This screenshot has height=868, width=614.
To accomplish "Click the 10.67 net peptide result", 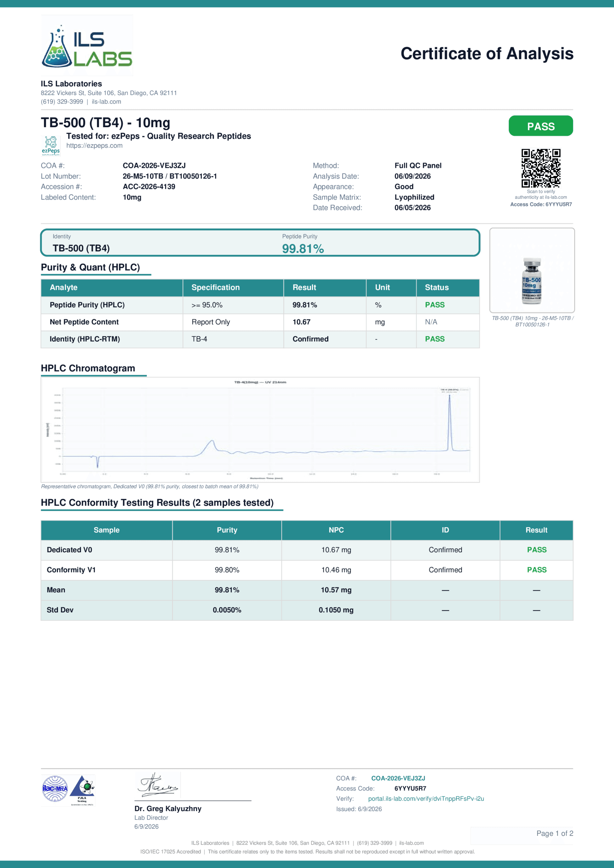I will pyautogui.click(x=301, y=322).
